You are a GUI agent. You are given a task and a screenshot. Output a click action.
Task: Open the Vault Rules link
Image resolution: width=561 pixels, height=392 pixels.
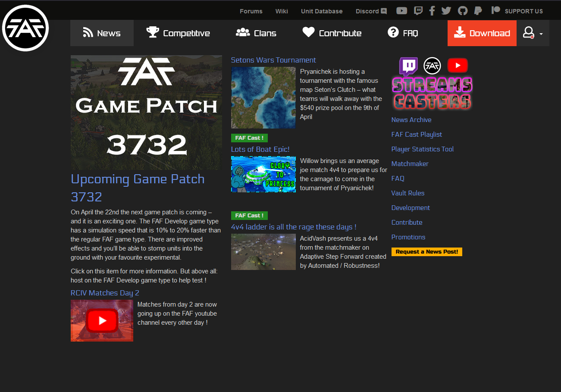coord(408,193)
